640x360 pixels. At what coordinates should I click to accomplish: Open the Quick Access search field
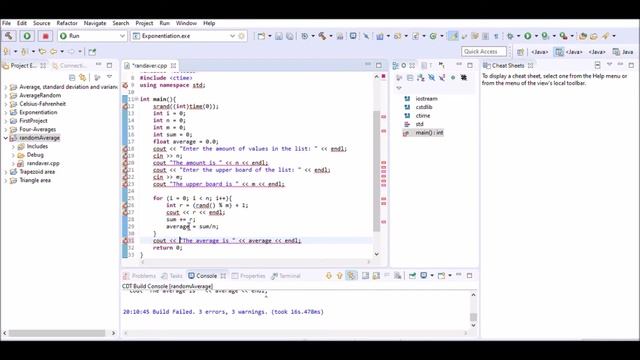tap(484, 51)
